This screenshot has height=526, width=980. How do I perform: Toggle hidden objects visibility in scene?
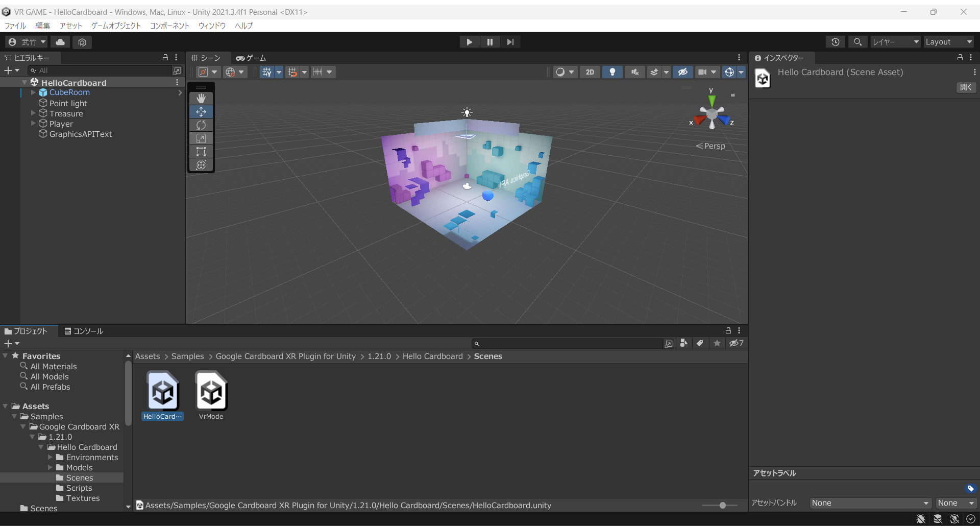pos(682,72)
